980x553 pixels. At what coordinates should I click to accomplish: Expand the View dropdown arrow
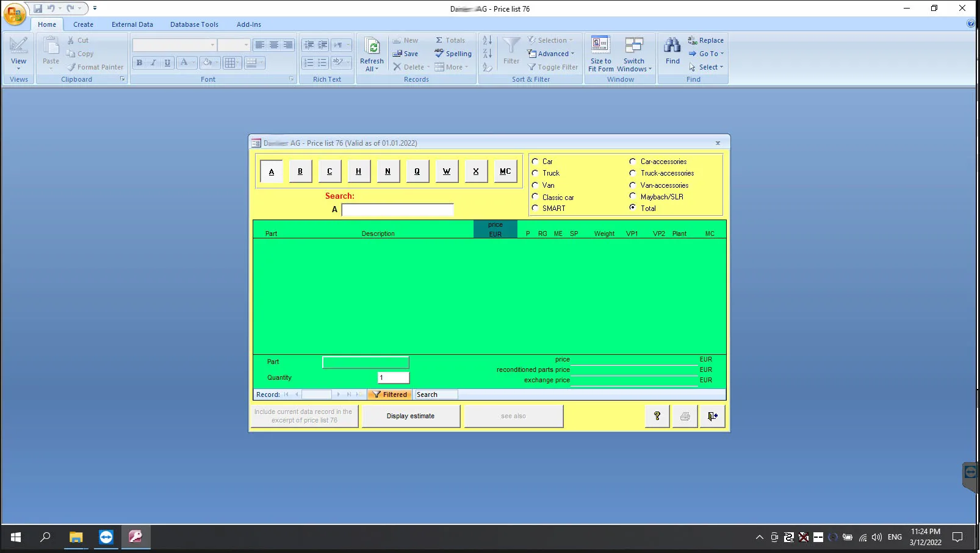[18, 68]
